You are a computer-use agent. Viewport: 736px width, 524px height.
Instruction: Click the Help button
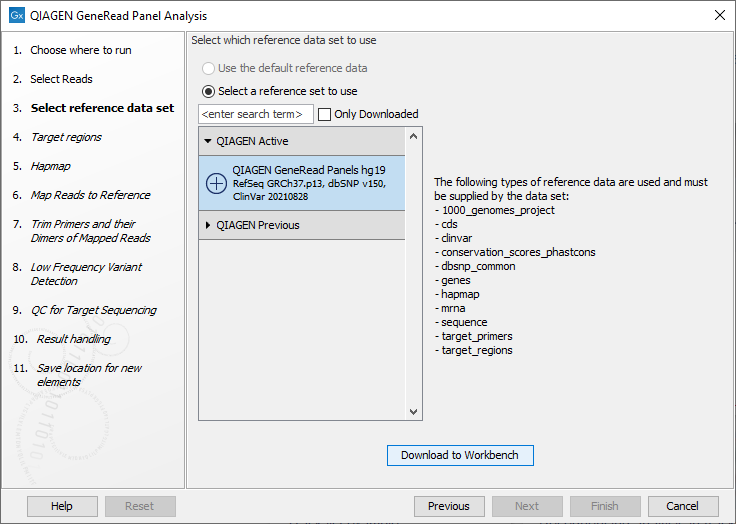point(62,506)
